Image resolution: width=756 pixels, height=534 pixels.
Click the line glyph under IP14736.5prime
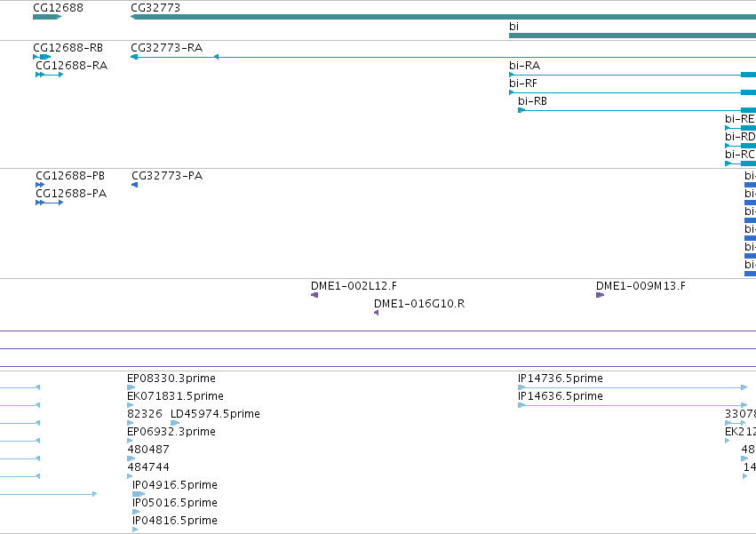(x=633, y=387)
